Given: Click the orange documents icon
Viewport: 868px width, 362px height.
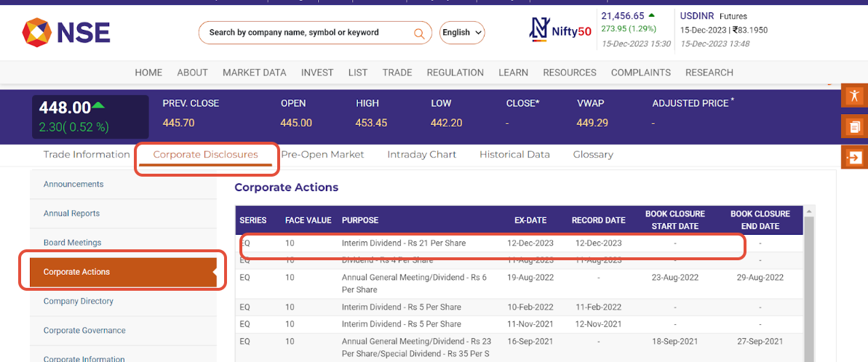Looking at the screenshot, I should coord(854,126).
